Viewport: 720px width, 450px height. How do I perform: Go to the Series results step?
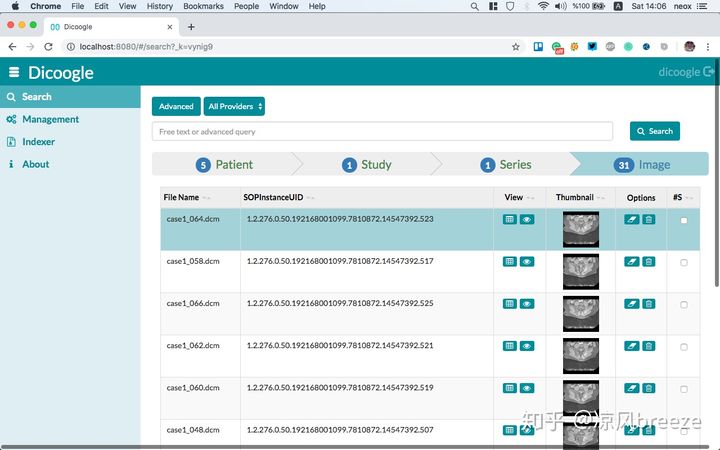click(506, 164)
